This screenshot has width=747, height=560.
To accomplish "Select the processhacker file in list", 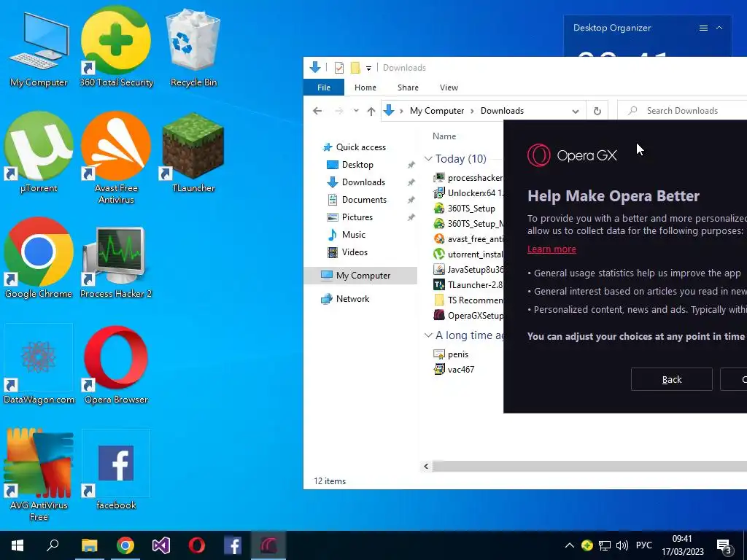I will tap(468, 178).
